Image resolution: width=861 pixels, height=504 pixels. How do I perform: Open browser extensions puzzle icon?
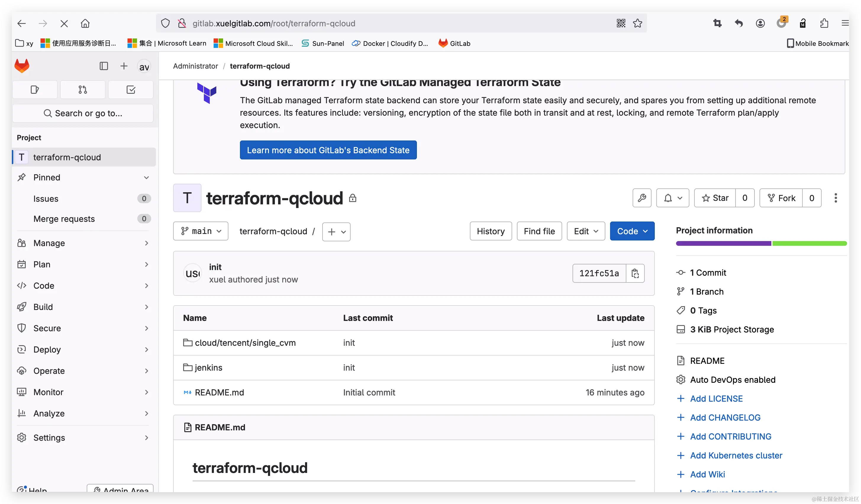tap(824, 23)
